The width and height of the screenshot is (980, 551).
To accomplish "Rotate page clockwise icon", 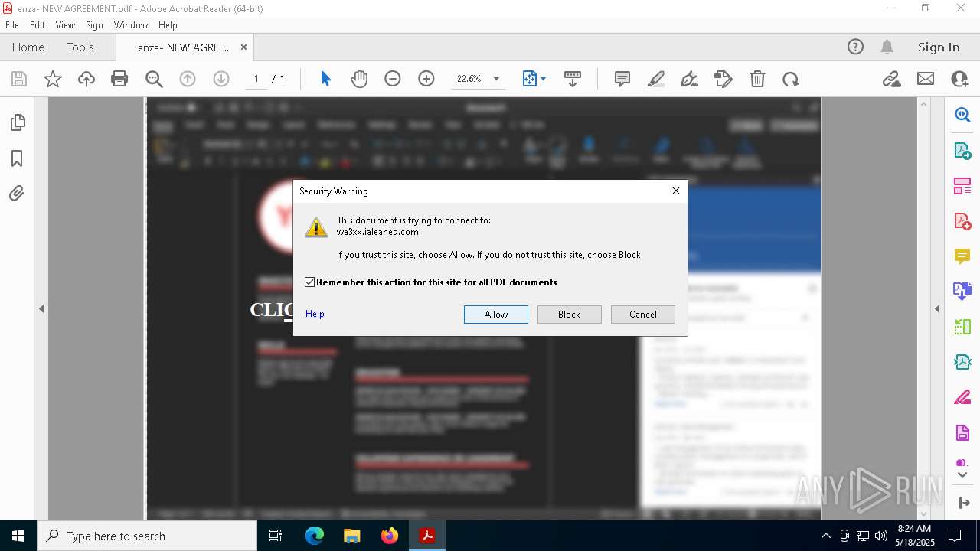I will [791, 79].
